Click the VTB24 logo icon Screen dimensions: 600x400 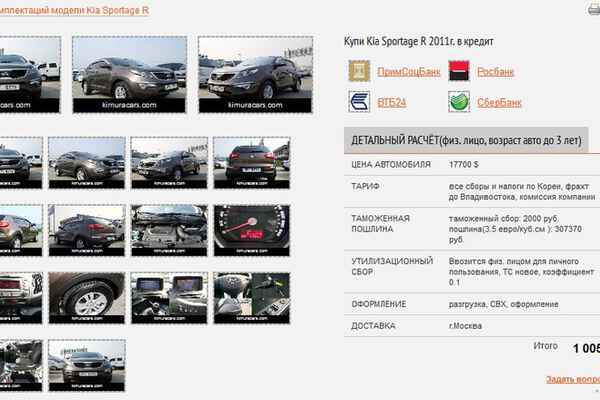[359, 101]
